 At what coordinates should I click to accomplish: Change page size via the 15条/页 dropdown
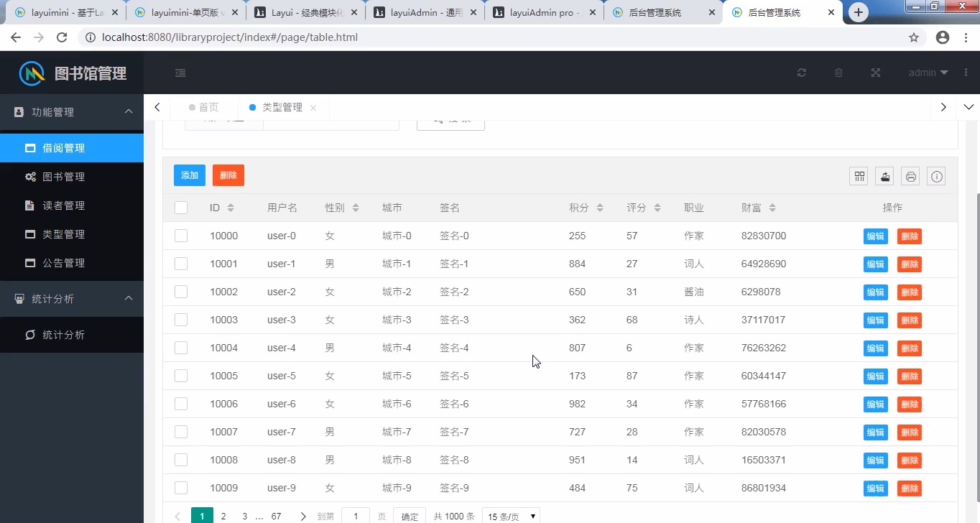point(510,516)
